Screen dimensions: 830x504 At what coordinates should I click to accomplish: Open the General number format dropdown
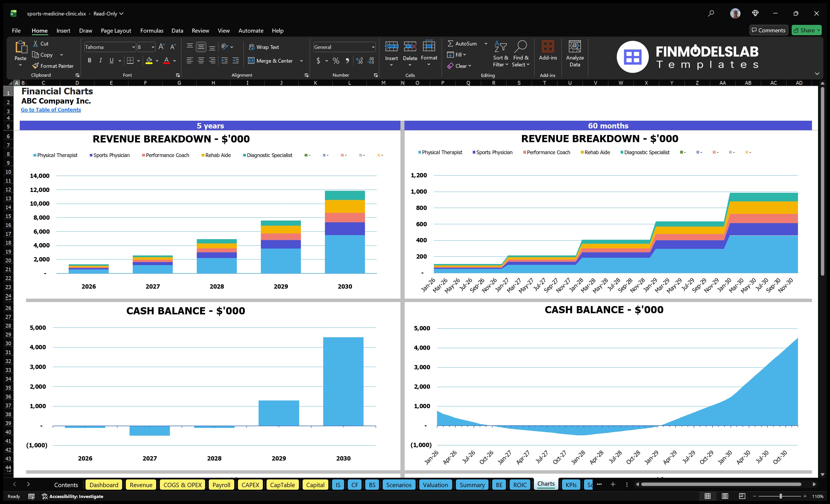[x=373, y=47]
